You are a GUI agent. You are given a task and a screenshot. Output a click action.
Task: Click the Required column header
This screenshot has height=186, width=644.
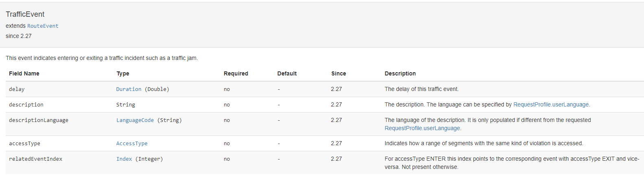[236, 74]
